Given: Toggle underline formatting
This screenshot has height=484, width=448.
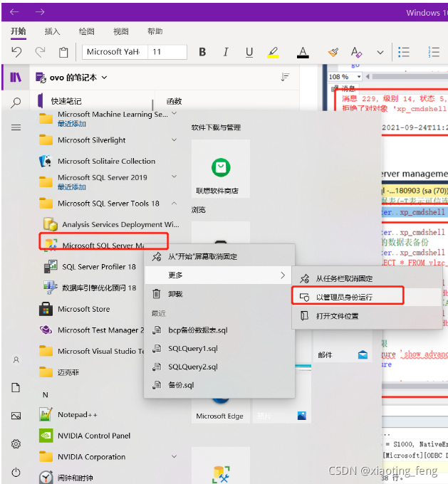Looking at the screenshot, I should click(249, 52).
